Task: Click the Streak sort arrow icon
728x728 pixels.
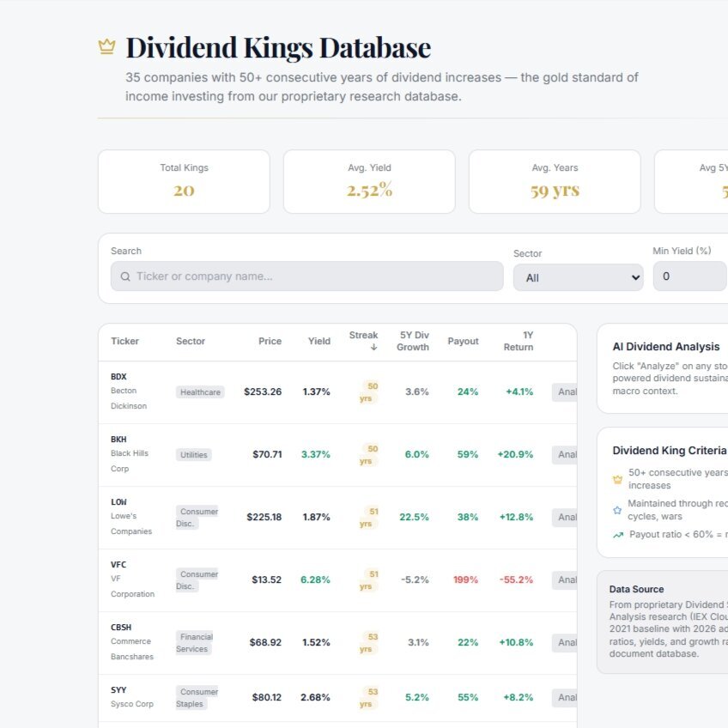Action: (x=373, y=348)
